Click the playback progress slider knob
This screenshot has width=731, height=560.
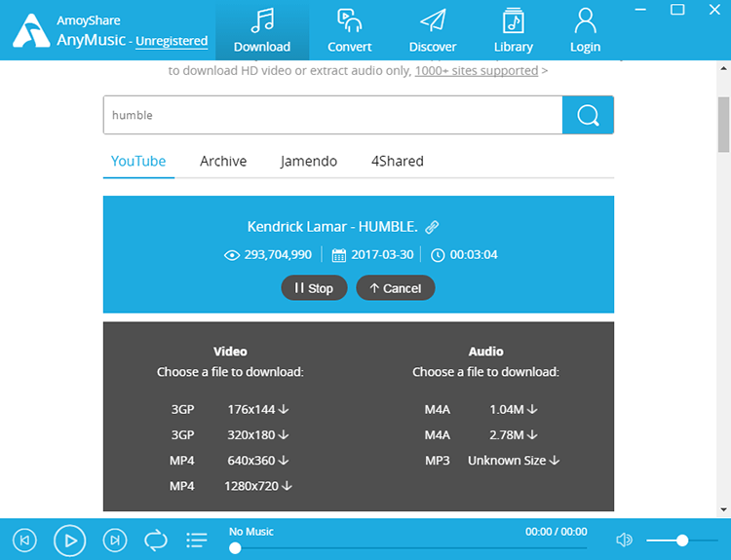(x=236, y=548)
